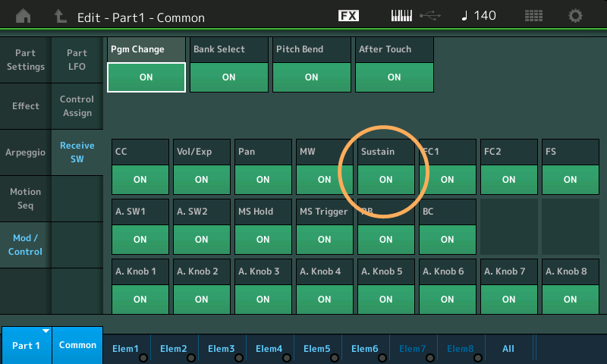Toggle the A. Knob 1 receive switch

[x=140, y=300]
